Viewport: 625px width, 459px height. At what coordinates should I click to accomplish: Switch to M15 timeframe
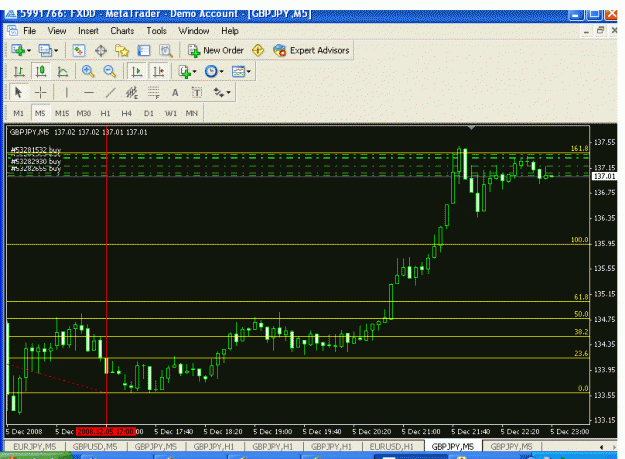click(62, 113)
